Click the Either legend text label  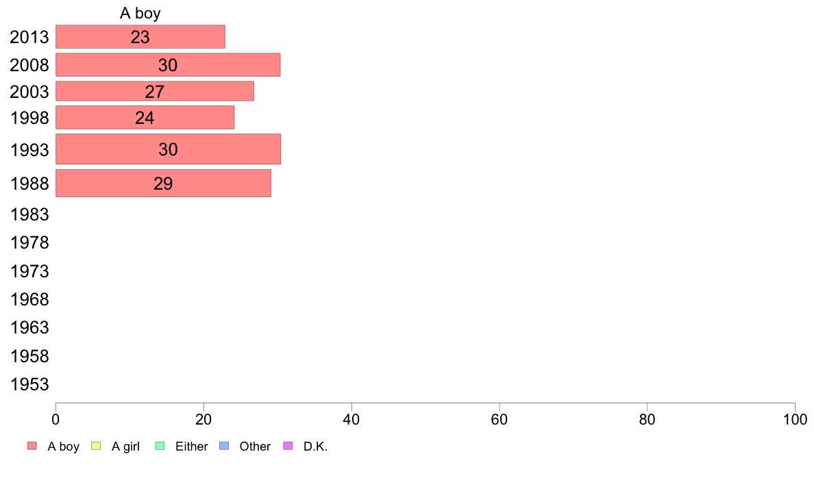tap(192, 446)
